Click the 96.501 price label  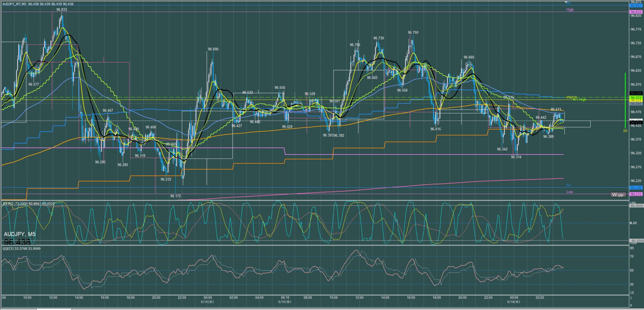pyautogui.click(x=334, y=101)
